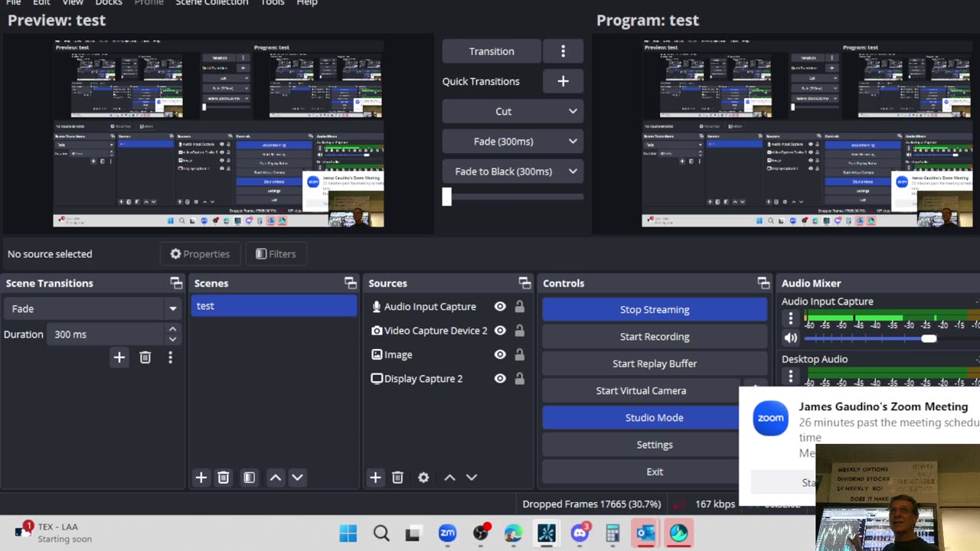Toggle visibility of Display Capture 2
The image size is (980, 551).
pyautogui.click(x=500, y=379)
